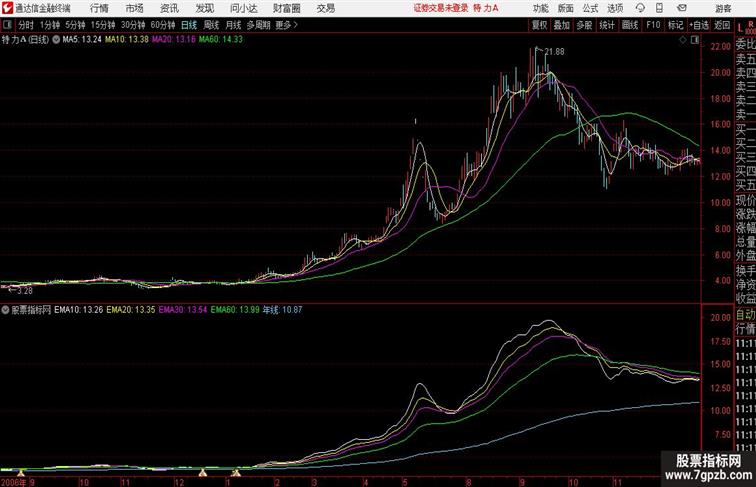
Task: Click the 年线: 10.87 label
Action: pyautogui.click(x=282, y=310)
